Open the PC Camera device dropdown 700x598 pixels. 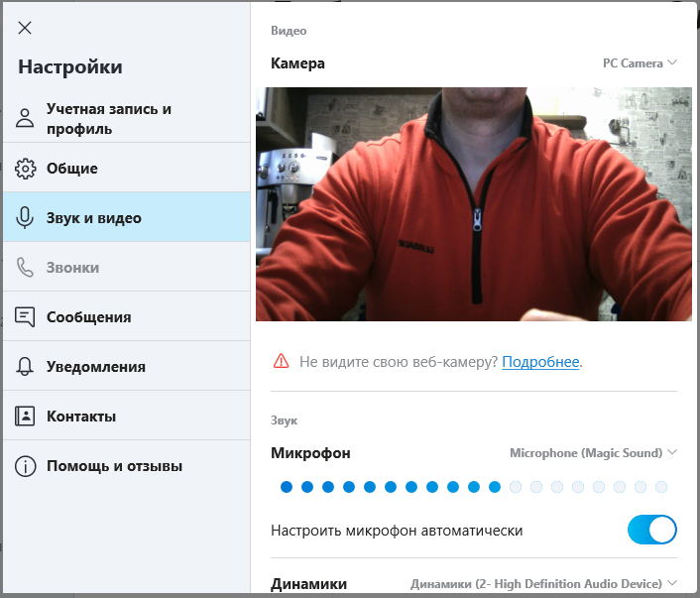(x=640, y=63)
